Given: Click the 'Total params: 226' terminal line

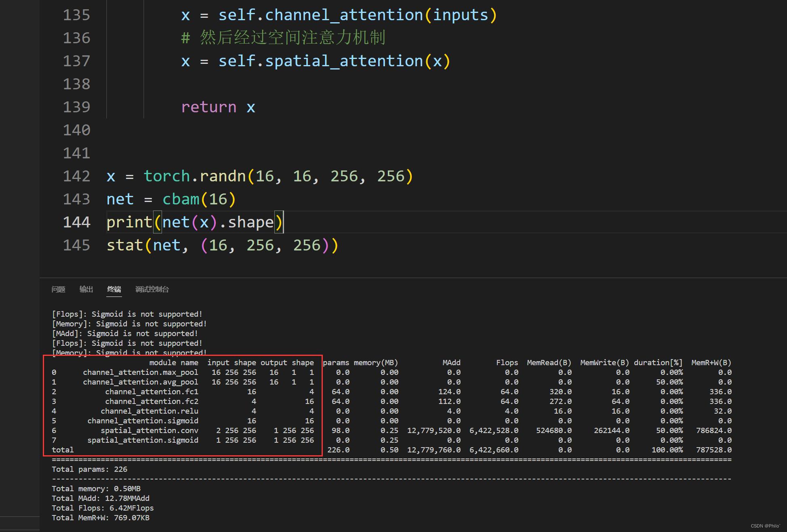Looking at the screenshot, I should click(89, 469).
